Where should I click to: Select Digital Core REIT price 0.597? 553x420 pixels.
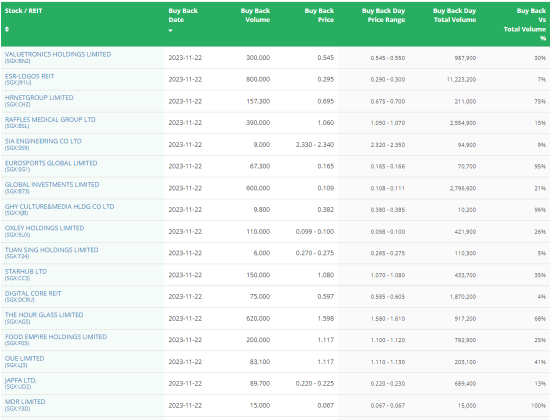(x=326, y=297)
